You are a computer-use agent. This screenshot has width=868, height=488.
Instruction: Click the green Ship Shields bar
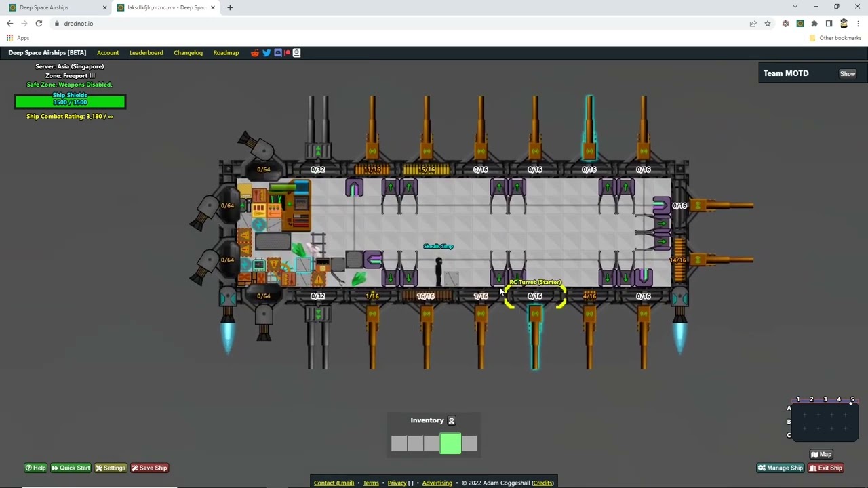click(70, 102)
